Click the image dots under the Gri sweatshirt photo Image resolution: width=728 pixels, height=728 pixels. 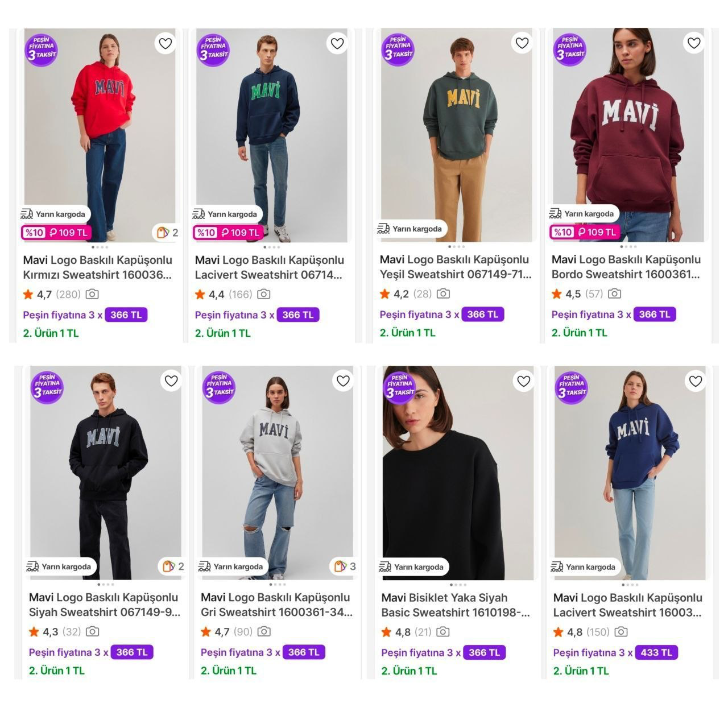tap(278, 584)
